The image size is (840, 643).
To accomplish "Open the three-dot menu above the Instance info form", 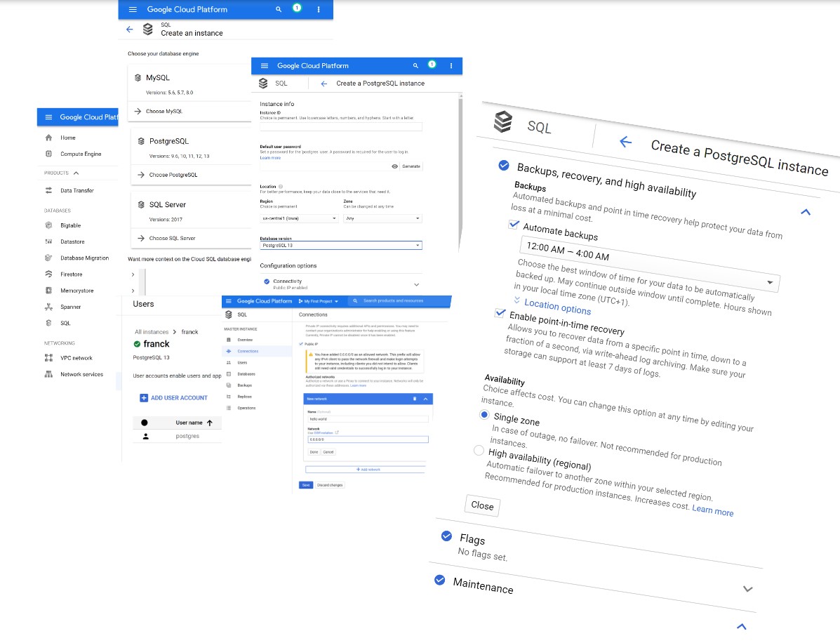I will pos(451,66).
